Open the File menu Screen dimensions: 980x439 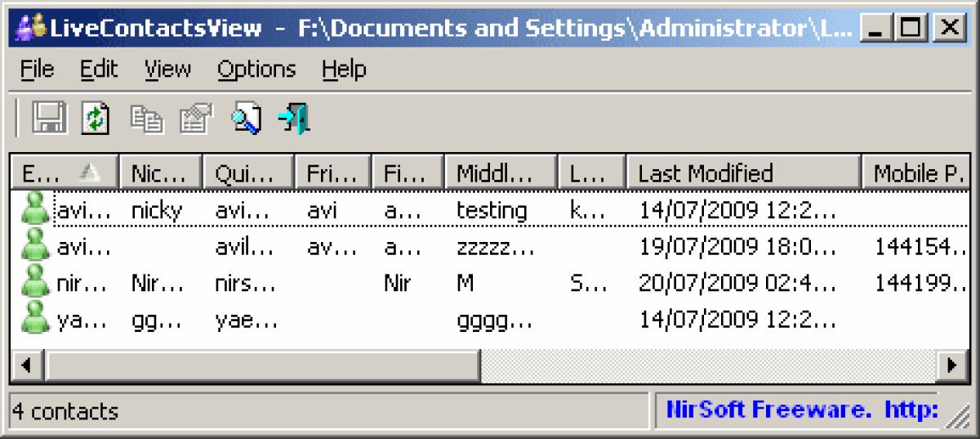37,69
